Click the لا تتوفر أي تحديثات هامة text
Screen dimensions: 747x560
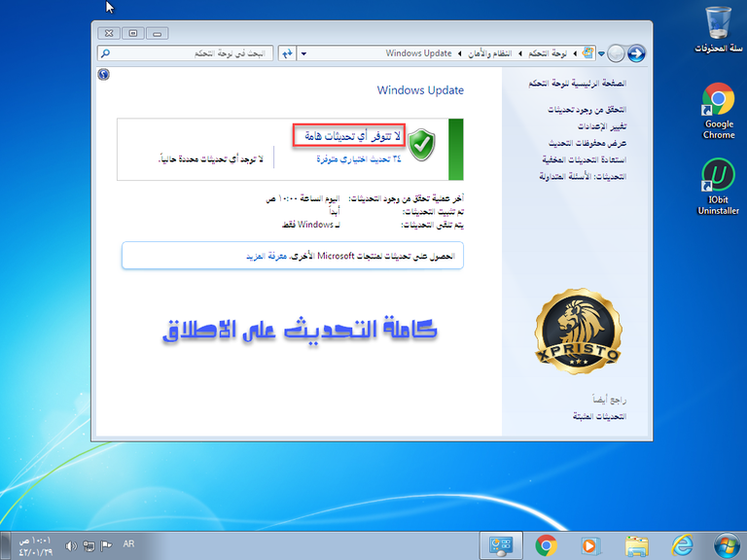point(352,136)
